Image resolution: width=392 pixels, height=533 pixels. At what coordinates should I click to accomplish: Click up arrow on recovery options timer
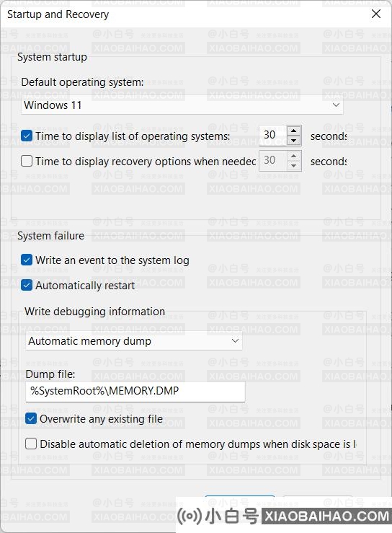(x=293, y=156)
